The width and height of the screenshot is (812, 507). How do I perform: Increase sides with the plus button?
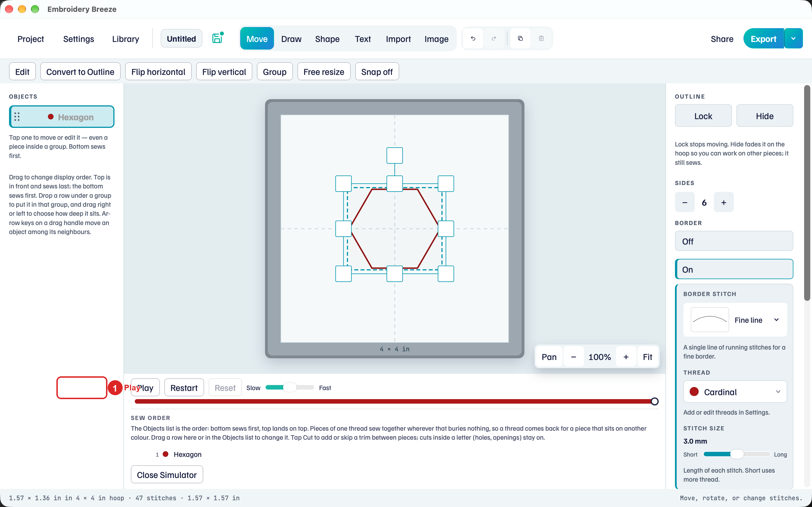724,202
